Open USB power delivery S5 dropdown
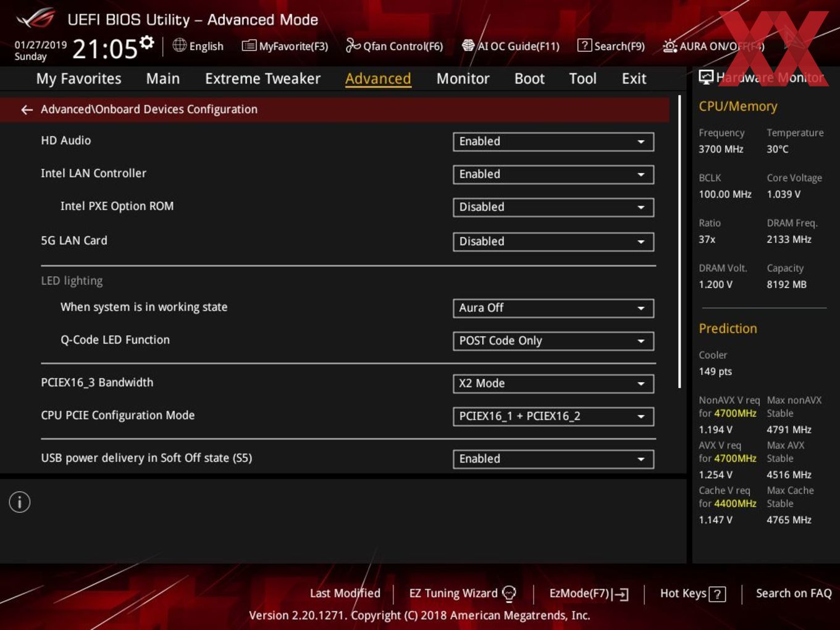Screen dimensions: 840x630 553,459
